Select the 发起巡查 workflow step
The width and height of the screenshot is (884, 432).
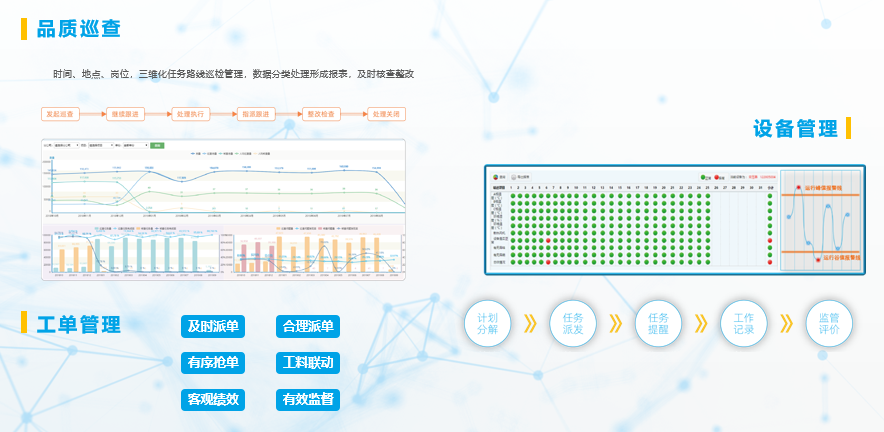click(60, 114)
